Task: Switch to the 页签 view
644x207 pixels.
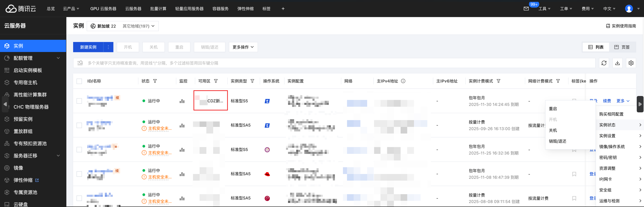Action: pyautogui.click(x=622, y=47)
